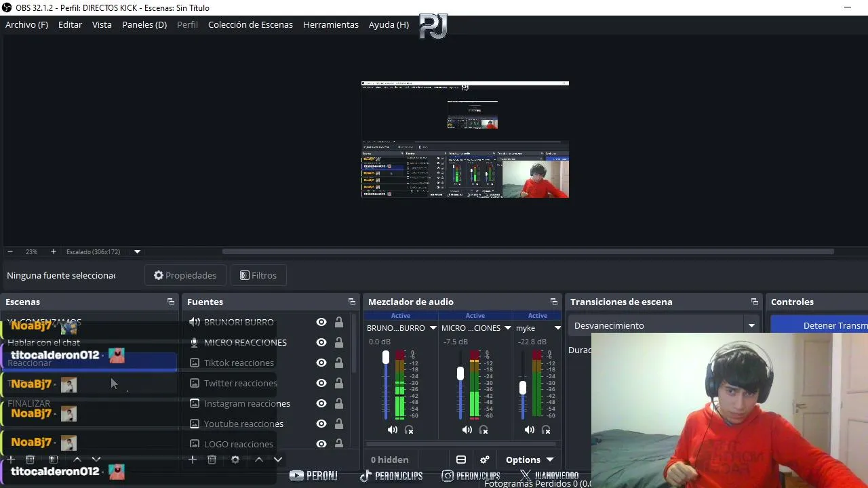The height and width of the screenshot is (488, 868).
Task: Click the Filtros button
Action: tap(258, 275)
